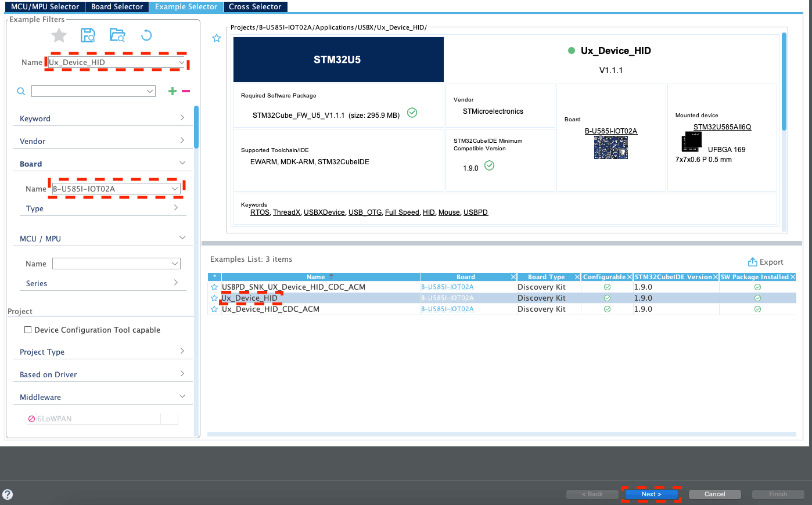Viewport: 812px width, 505px height.
Task: Open the MCU / MPU Name dropdown
Action: click(174, 264)
